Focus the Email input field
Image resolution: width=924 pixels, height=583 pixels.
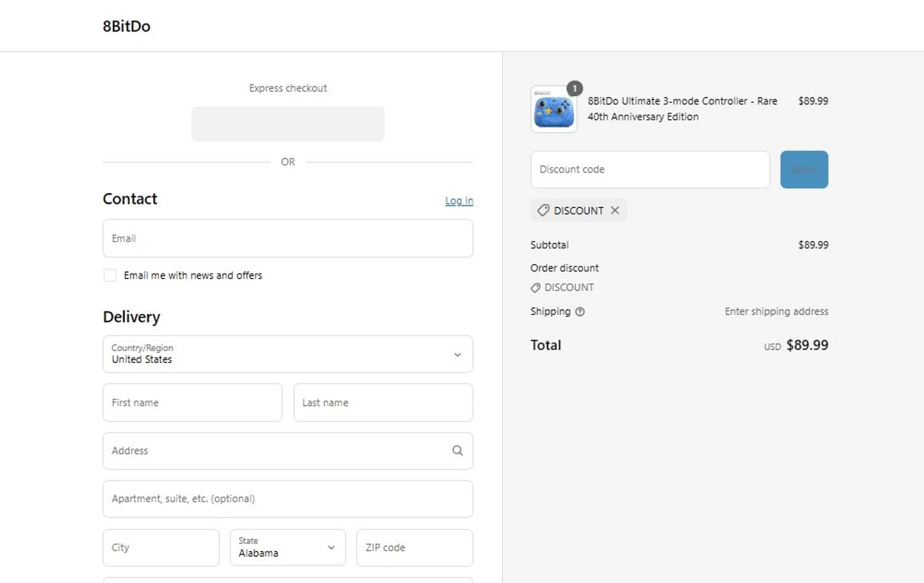pos(288,238)
